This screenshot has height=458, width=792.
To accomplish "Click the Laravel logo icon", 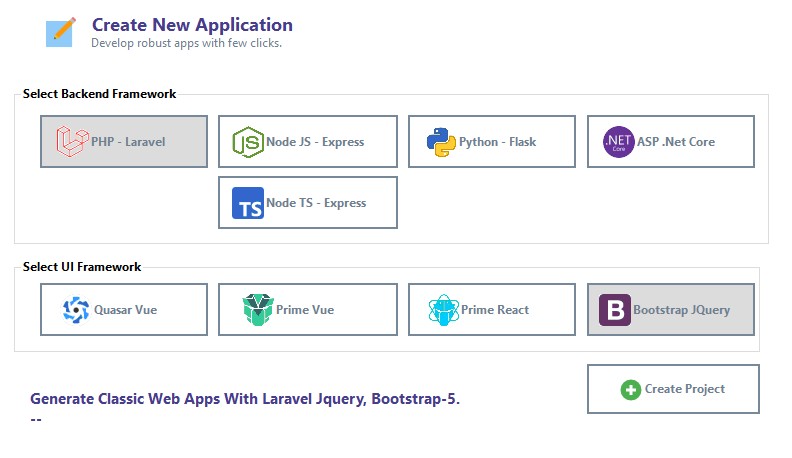I will point(72,141).
